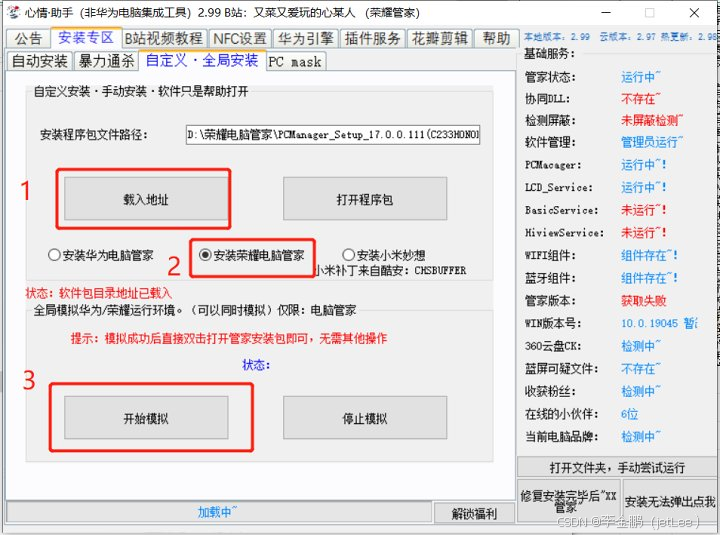Open the 花瓣剪辑 tab
Screen dimensions: 720x535
(440, 39)
